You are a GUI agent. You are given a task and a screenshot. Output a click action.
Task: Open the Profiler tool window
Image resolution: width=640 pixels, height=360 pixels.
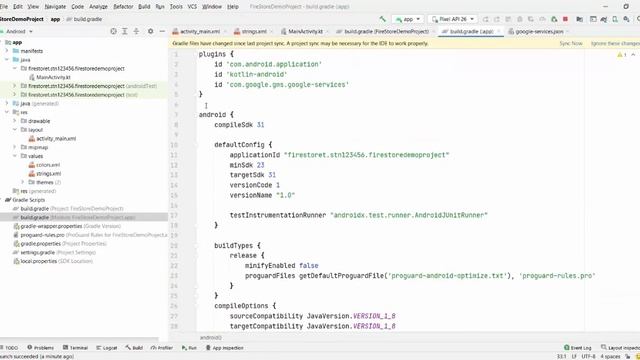click(162, 348)
